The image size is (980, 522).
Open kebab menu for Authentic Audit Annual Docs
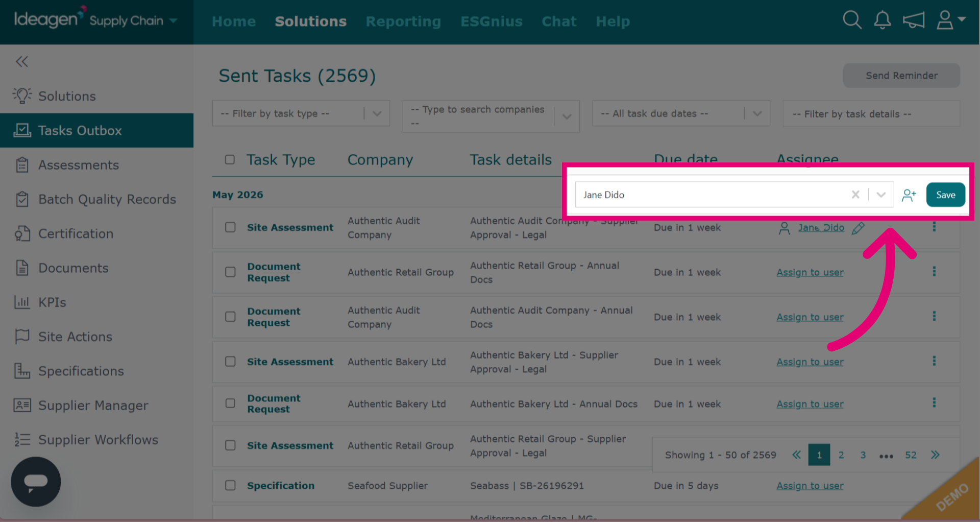click(934, 316)
